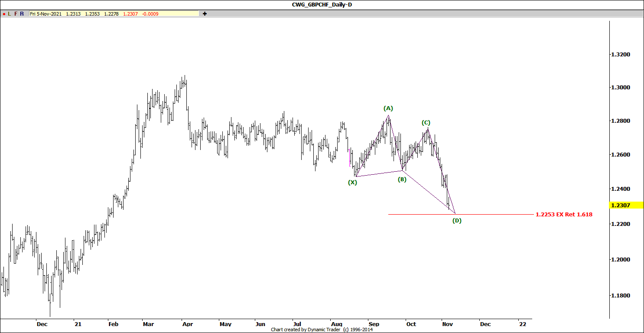644x333 pixels.
Task: Click the 1.2253 EX Ret 1.618 label
Action: point(564,214)
